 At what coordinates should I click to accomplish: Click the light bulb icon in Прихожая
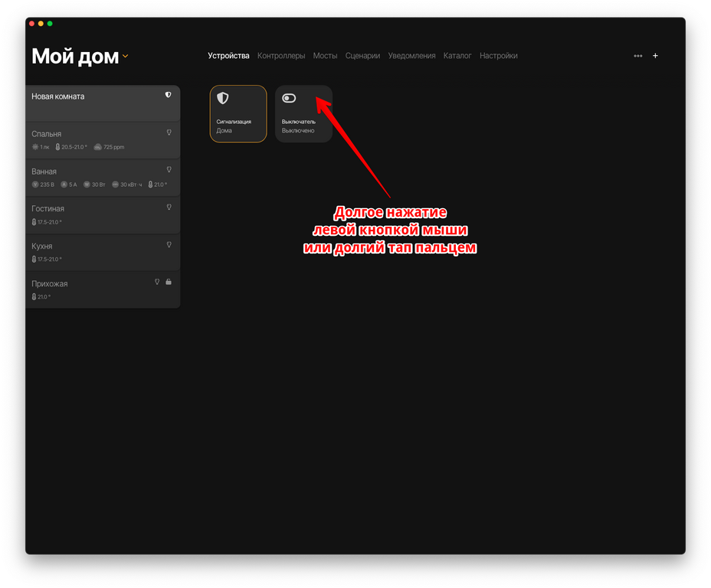(x=157, y=283)
